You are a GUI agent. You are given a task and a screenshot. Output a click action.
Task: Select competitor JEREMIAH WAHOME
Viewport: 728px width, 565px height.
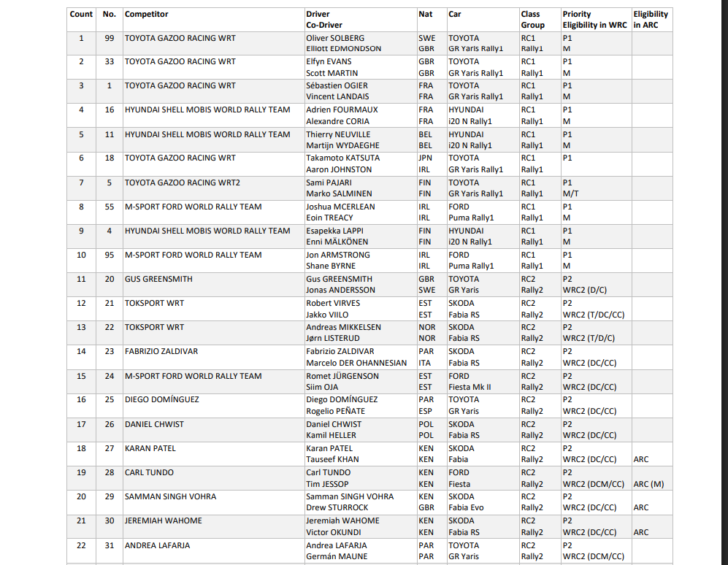(164, 520)
